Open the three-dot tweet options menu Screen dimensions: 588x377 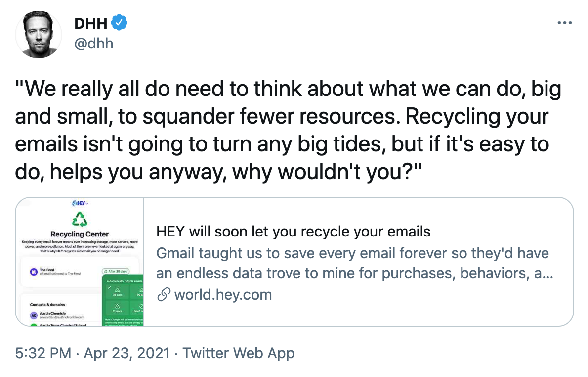pyautogui.click(x=564, y=23)
